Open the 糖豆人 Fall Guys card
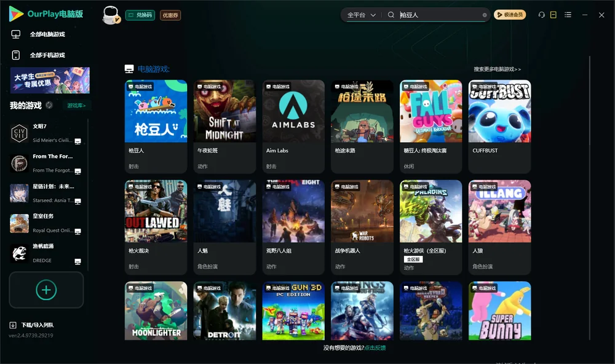This screenshot has height=364, width=615. click(x=430, y=126)
